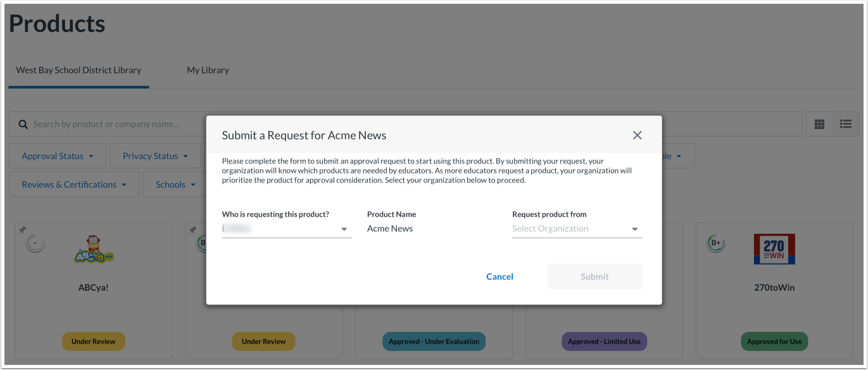Screen dimensions: 868x370
Task: Click the ABCya! product name
Action: coord(94,287)
